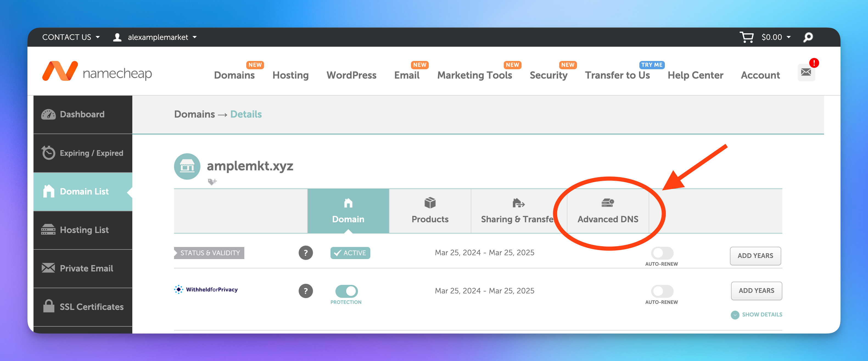Turn off WithheldforPrivacy protection toggle

346,291
